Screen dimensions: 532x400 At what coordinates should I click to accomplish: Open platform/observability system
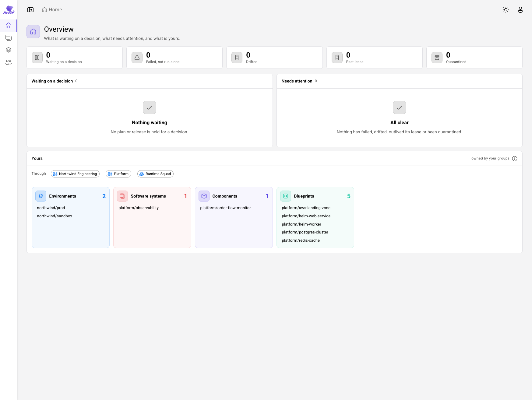(x=139, y=208)
